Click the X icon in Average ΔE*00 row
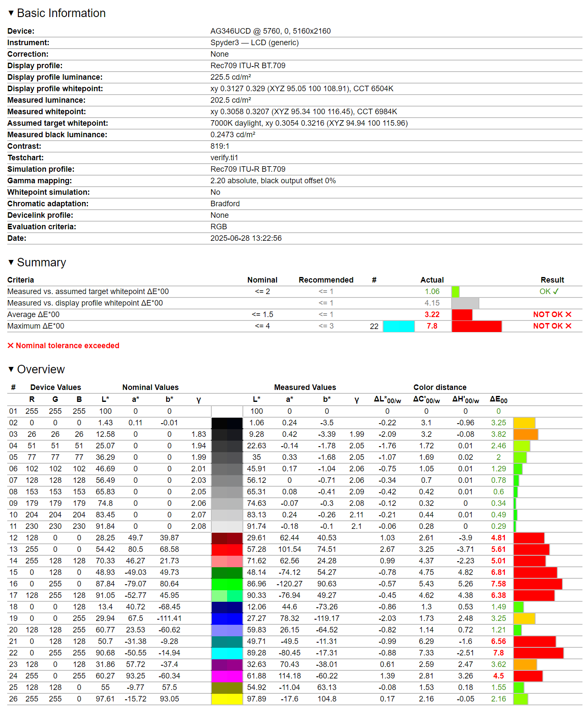This screenshot has height=710, width=588. [568, 315]
